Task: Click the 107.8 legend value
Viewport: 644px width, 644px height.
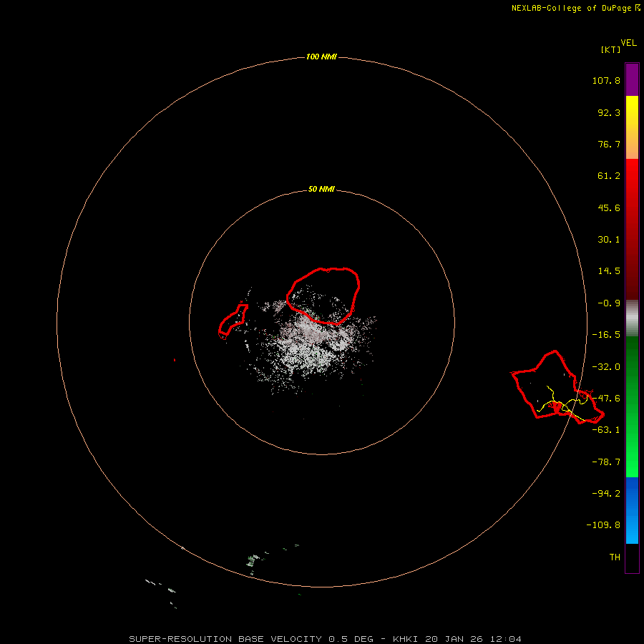Action: (x=606, y=80)
